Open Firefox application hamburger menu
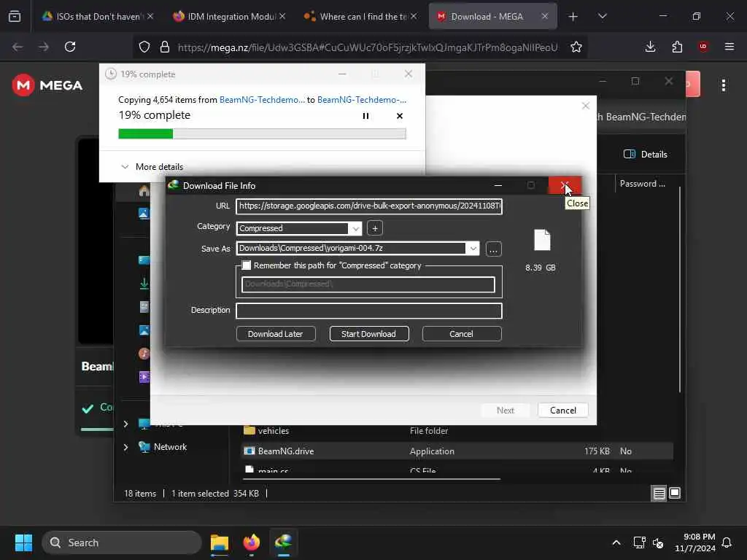This screenshot has width=747, height=560. click(729, 47)
